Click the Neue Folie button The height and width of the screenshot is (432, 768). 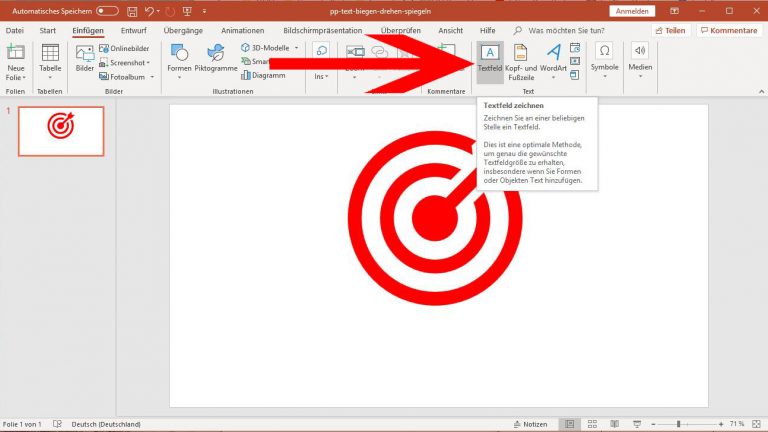(x=16, y=62)
